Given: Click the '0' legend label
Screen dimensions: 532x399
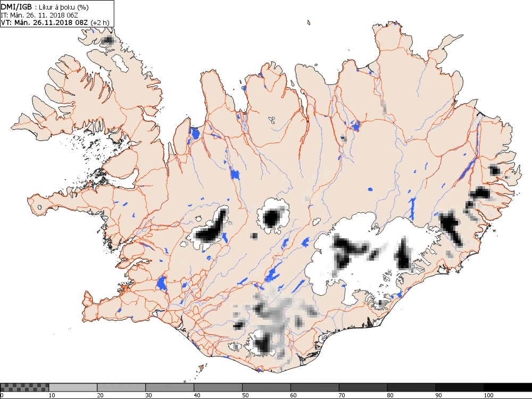Looking at the screenshot, I should point(2,395).
